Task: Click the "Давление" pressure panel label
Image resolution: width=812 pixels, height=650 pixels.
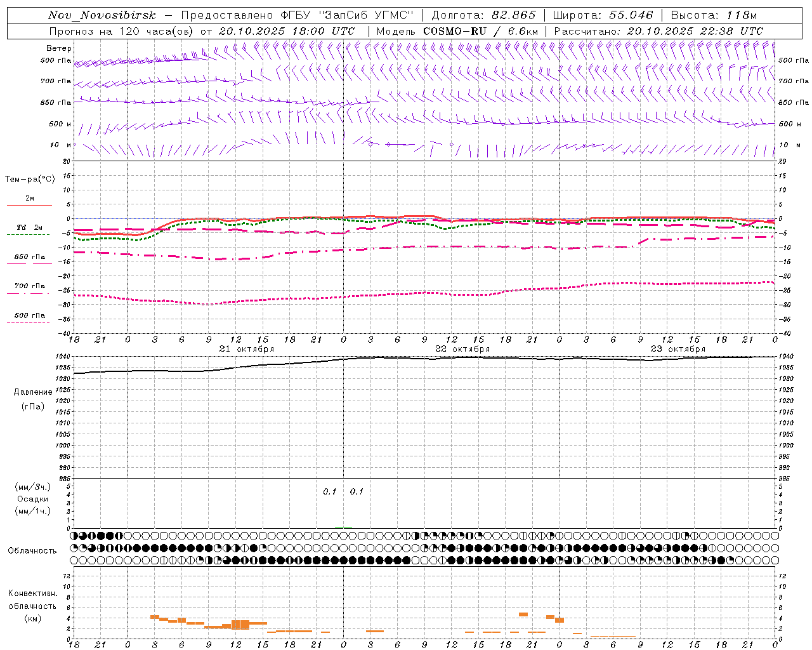Action: 32,392
